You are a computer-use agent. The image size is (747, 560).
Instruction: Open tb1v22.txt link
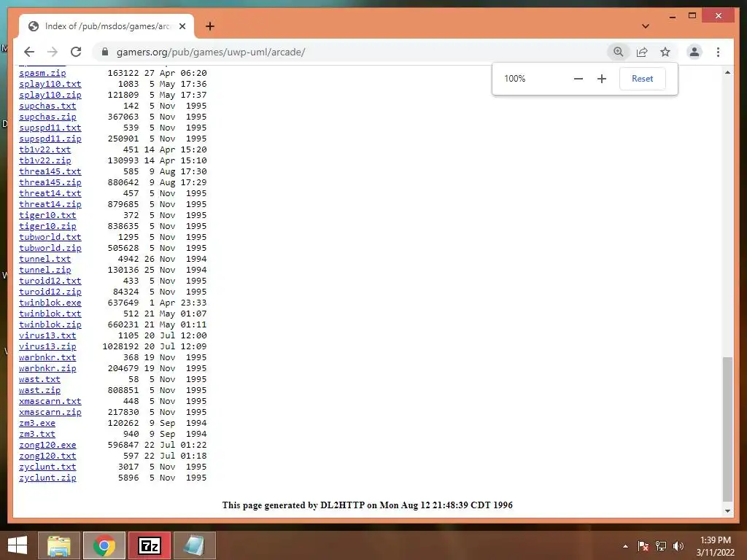point(44,149)
